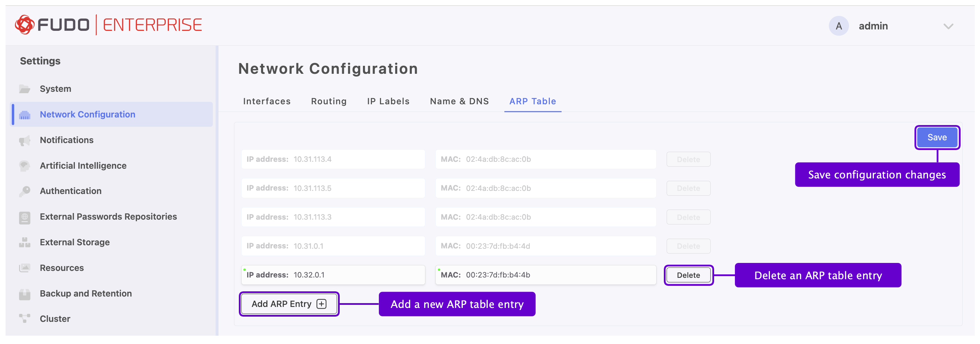The width and height of the screenshot is (980, 344).
Task: Open the External Storage label
Action: (75, 242)
